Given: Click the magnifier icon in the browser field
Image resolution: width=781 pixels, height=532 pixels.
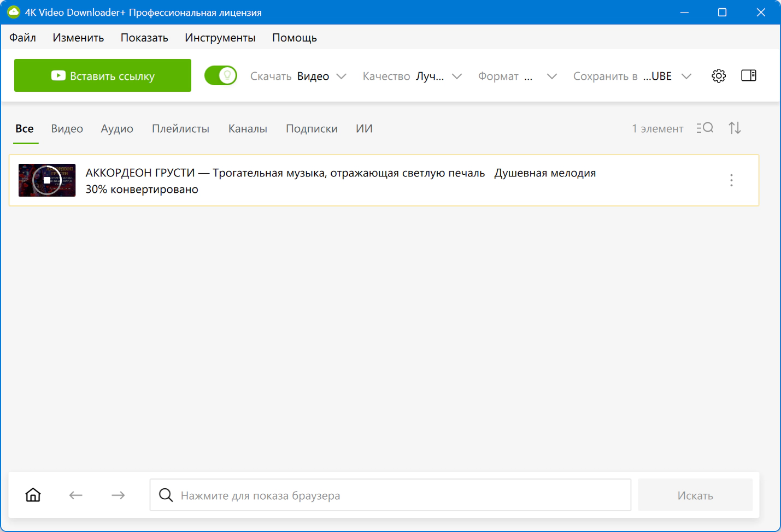Looking at the screenshot, I should pos(166,495).
